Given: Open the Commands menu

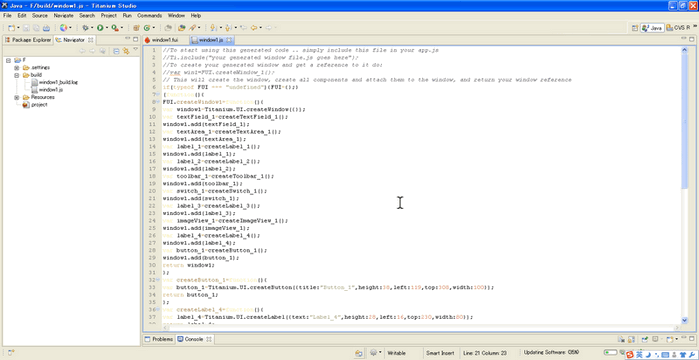Looking at the screenshot, I should (x=149, y=16).
